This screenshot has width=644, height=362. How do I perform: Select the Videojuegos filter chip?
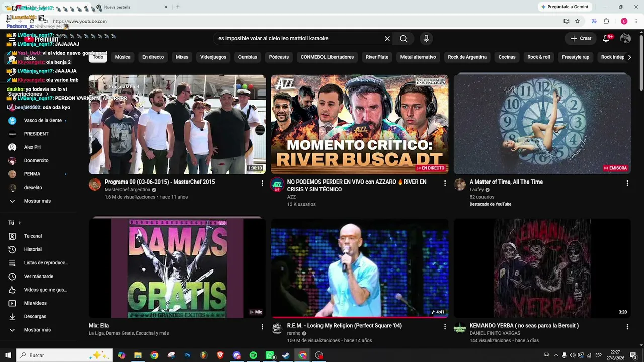tap(213, 57)
